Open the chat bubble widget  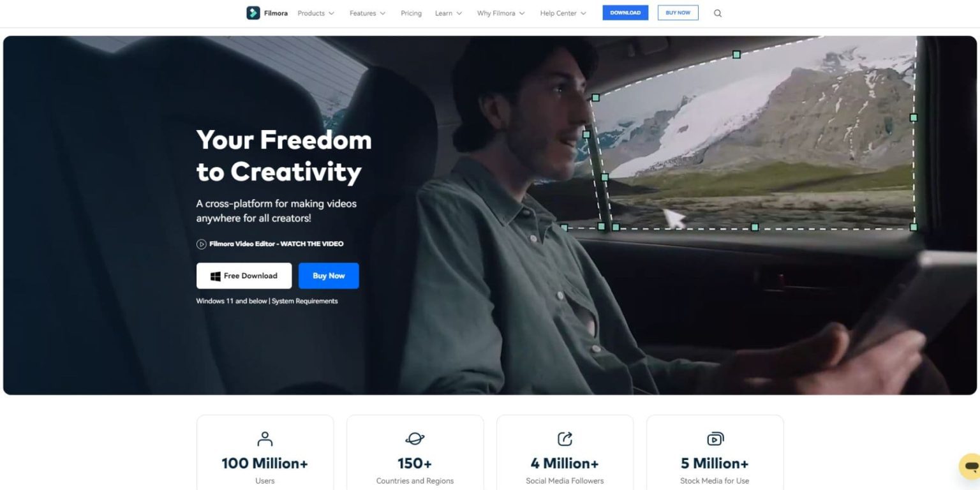970,466
